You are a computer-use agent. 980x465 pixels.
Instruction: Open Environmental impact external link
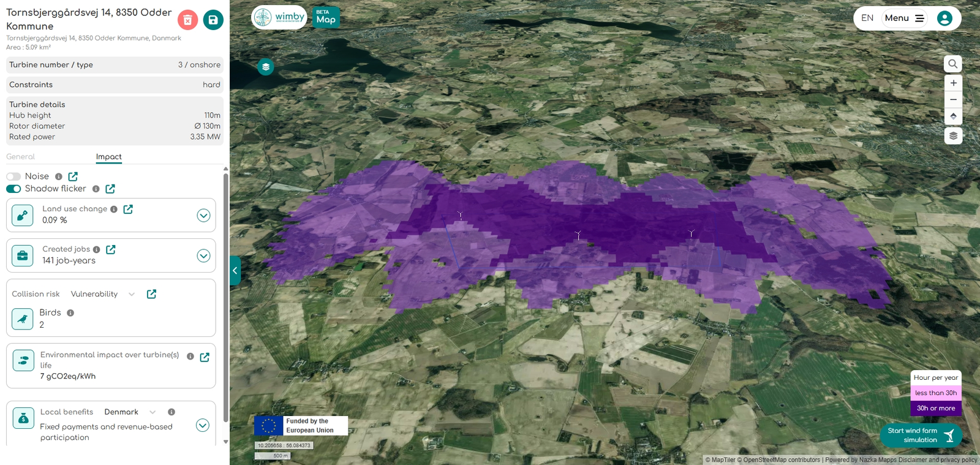[x=205, y=357]
